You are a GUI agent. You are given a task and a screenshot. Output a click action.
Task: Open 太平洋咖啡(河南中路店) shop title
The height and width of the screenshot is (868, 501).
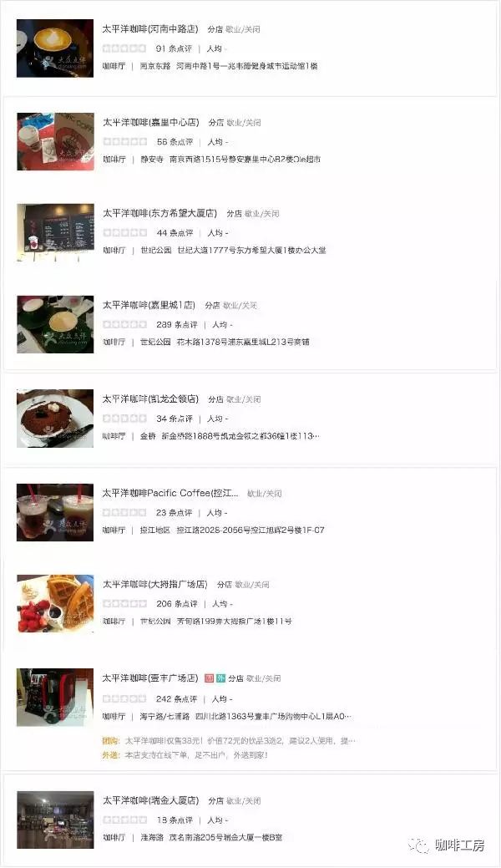pyautogui.click(x=150, y=28)
